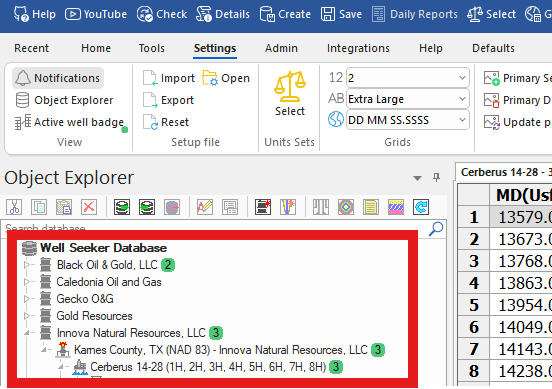The image size is (552, 389).
Task: Click Reset in Setup file group
Action: (x=166, y=122)
